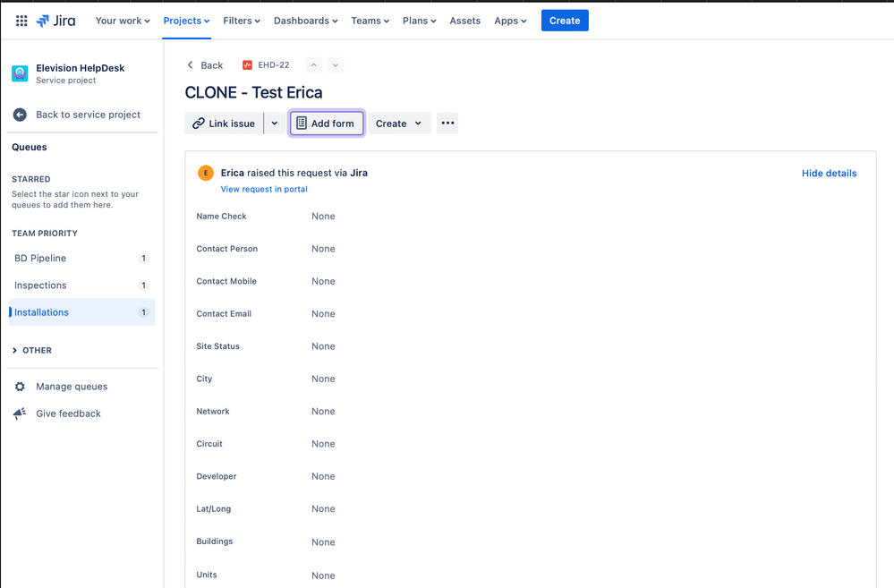The height and width of the screenshot is (588, 894).
Task: Click the Contact Person None value
Action: 323,249
